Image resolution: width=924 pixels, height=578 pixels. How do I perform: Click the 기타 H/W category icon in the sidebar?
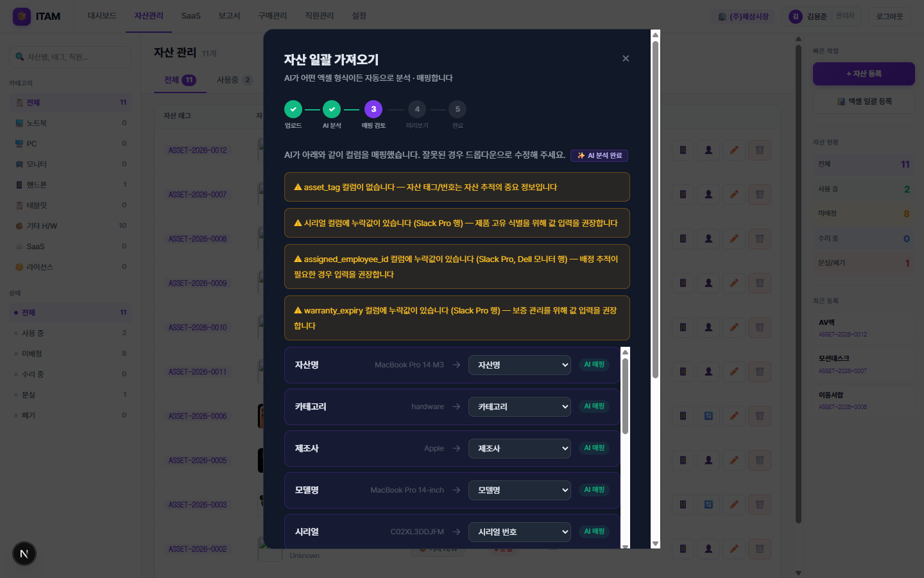[20, 225]
